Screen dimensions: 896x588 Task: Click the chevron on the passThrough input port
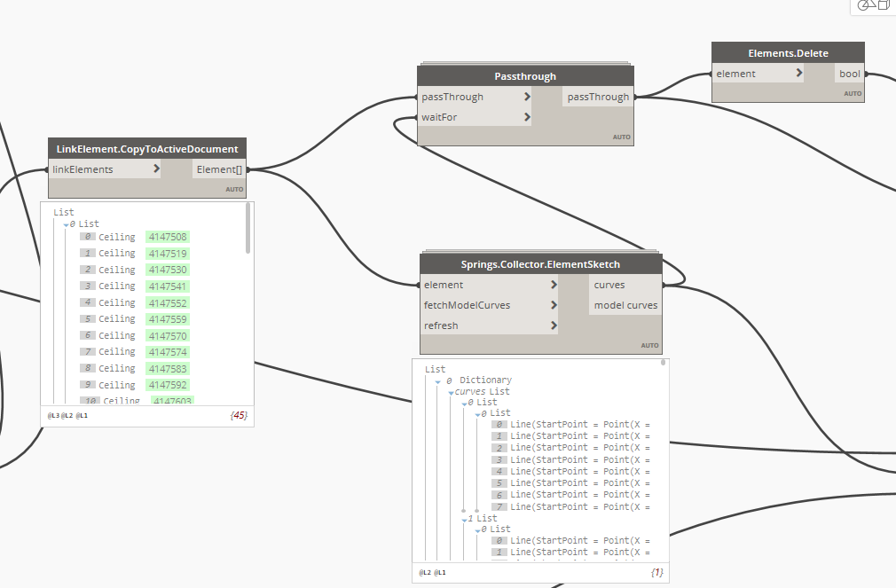coord(527,97)
